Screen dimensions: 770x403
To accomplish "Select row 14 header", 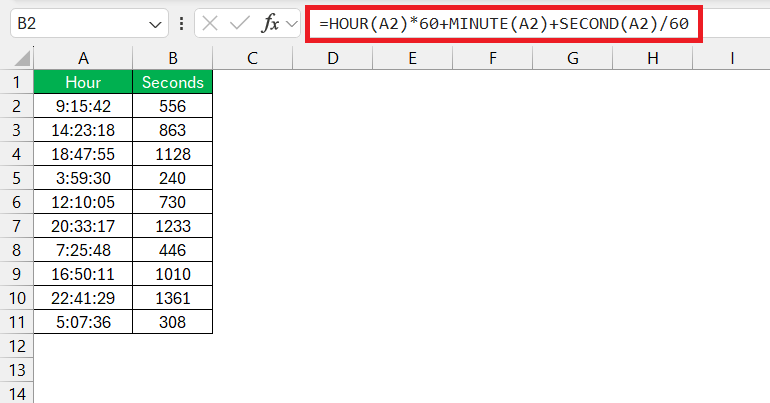I will tap(17, 394).
